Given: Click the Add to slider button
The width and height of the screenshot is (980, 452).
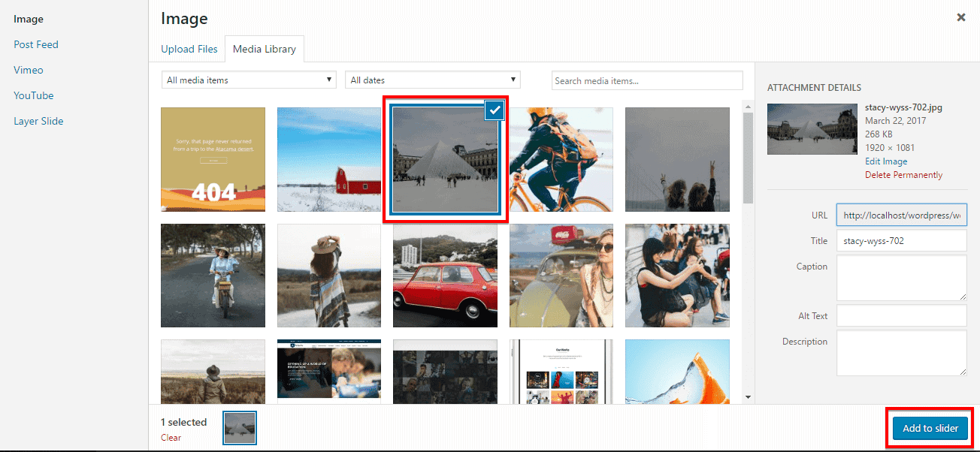Looking at the screenshot, I should [x=930, y=428].
